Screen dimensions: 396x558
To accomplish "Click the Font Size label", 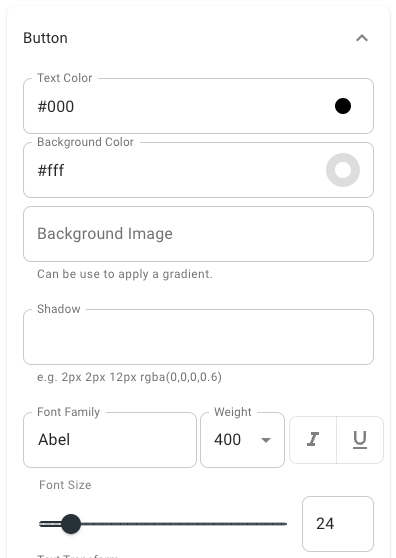I will [x=65, y=485].
